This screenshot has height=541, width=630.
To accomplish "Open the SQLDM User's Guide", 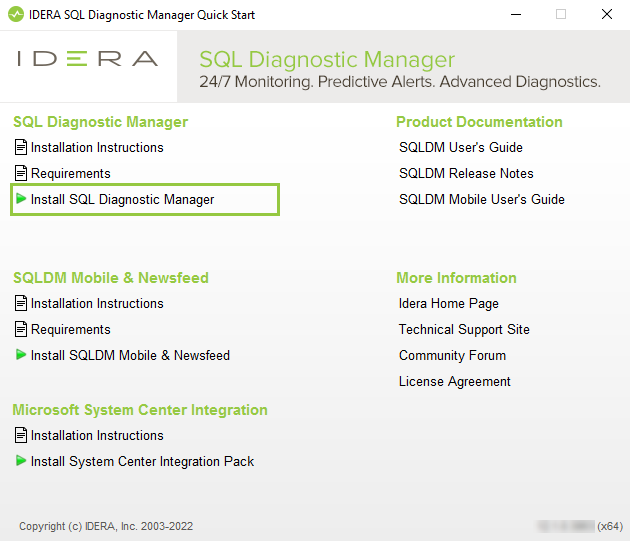I will (460, 147).
